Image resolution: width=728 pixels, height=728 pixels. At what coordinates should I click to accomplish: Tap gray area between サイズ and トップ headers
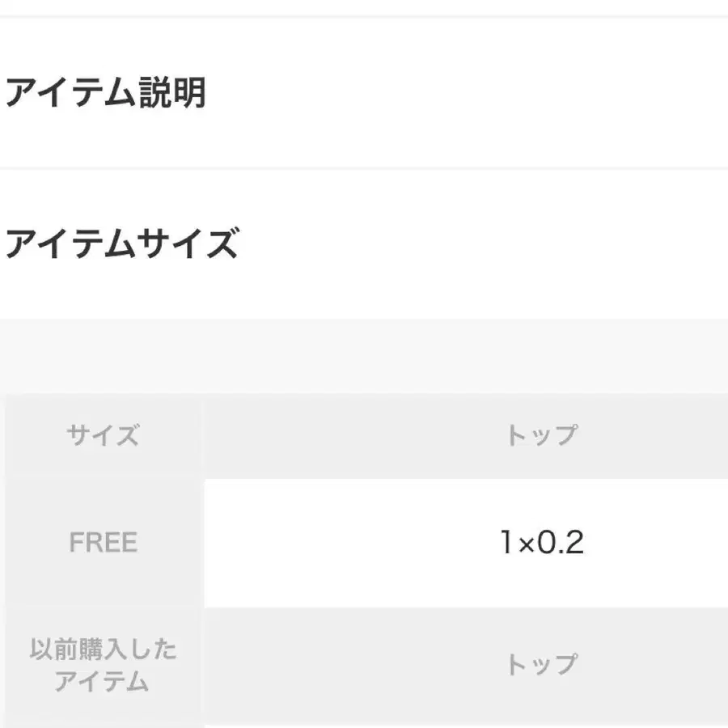[353, 435]
